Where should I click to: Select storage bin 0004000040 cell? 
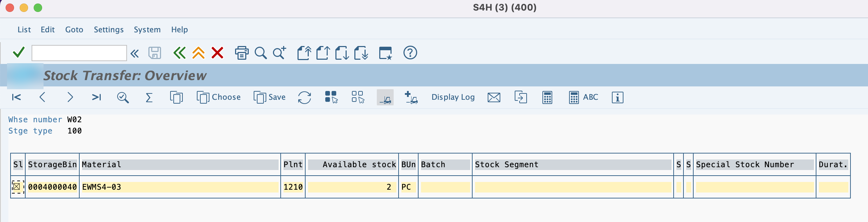point(52,187)
